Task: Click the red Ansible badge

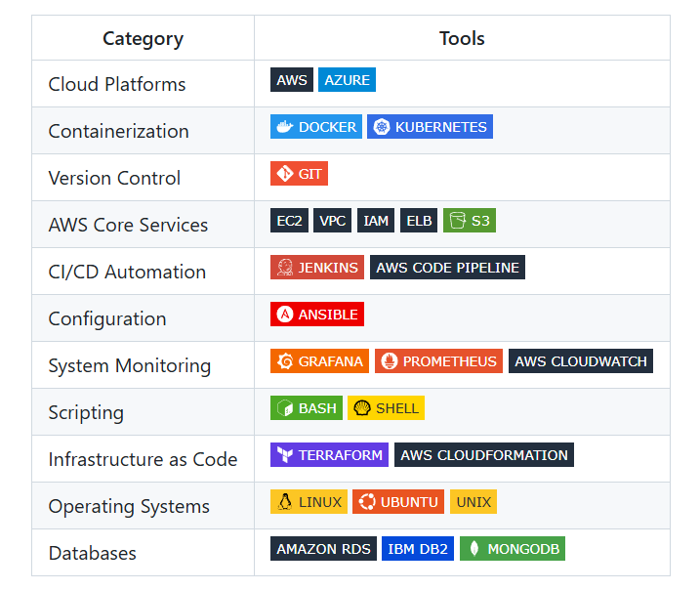Action: coord(317,315)
